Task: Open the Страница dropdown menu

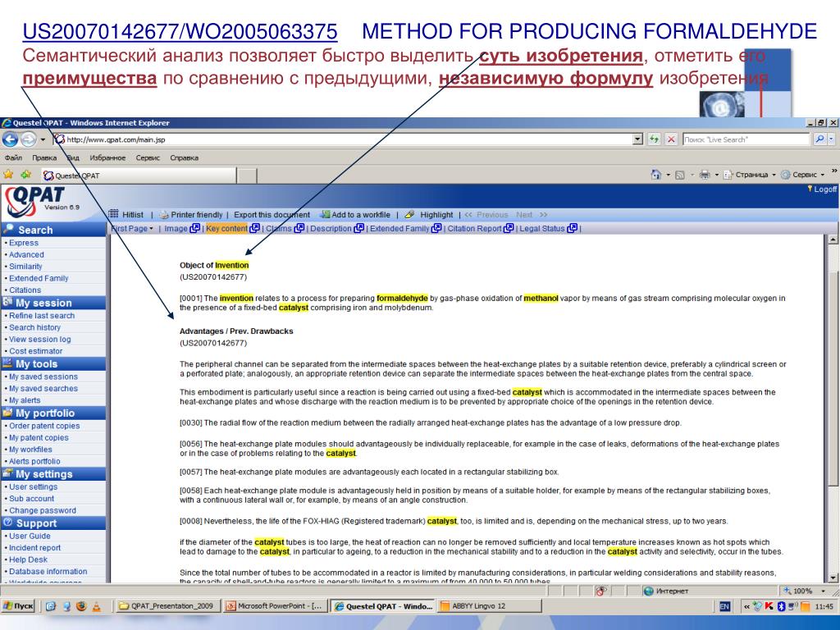Action: 750,175
